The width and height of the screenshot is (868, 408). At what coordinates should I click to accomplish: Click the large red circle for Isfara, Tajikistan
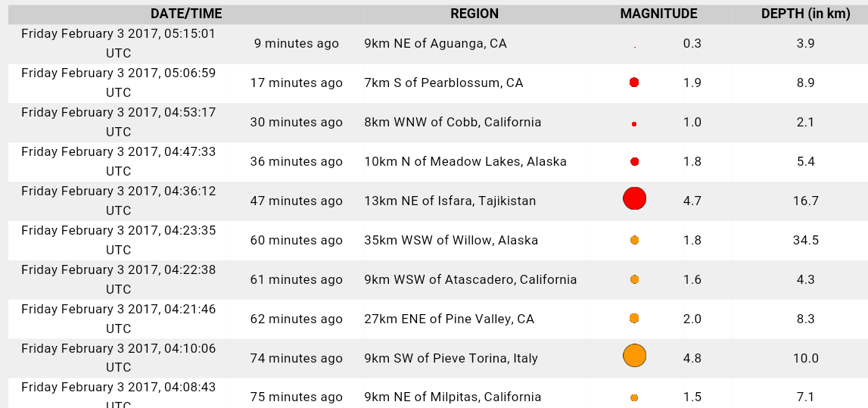click(x=634, y=198)
